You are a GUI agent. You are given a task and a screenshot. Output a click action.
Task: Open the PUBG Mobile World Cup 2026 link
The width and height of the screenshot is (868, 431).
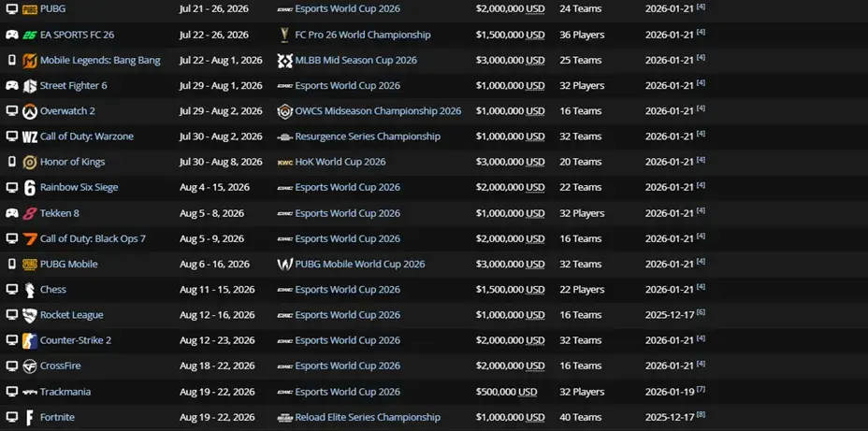coord(360,264)
